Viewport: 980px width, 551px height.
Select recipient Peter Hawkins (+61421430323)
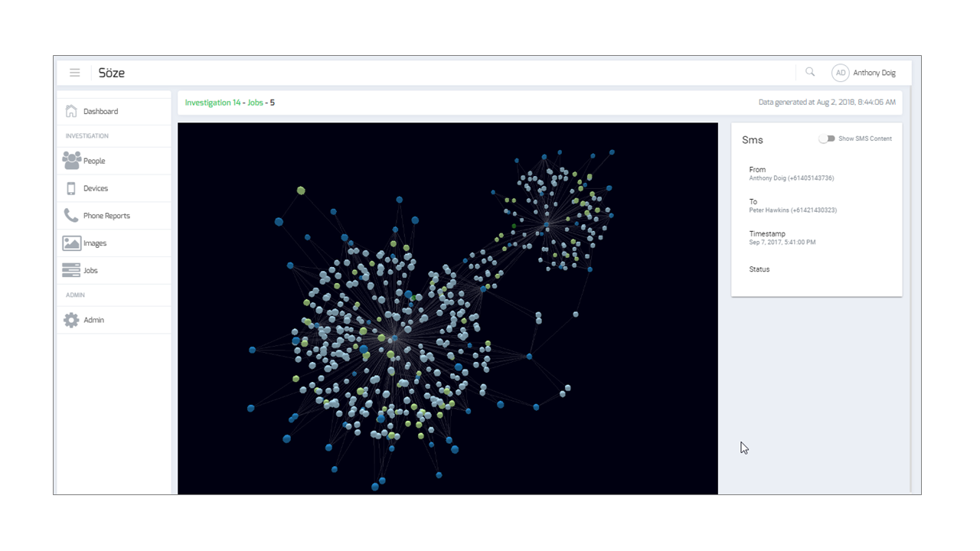[792, 210]
